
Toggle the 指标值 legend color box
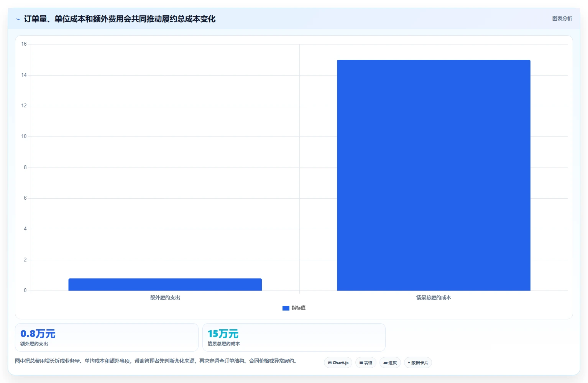[286, 308]
